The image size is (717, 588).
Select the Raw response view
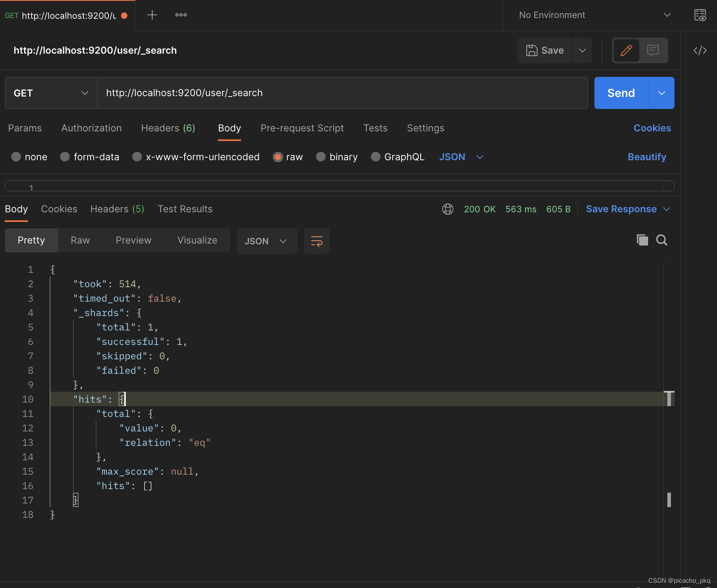click(x=80, y=240)
